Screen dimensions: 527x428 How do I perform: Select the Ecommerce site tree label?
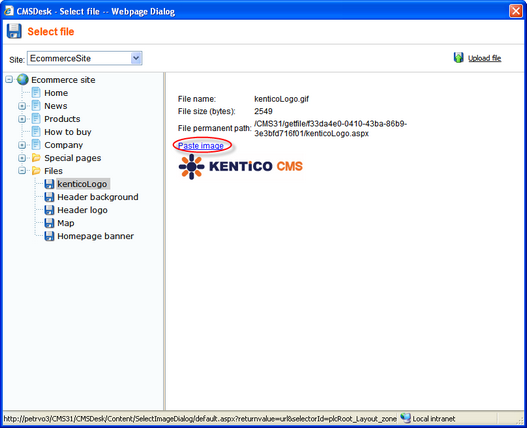63,80
